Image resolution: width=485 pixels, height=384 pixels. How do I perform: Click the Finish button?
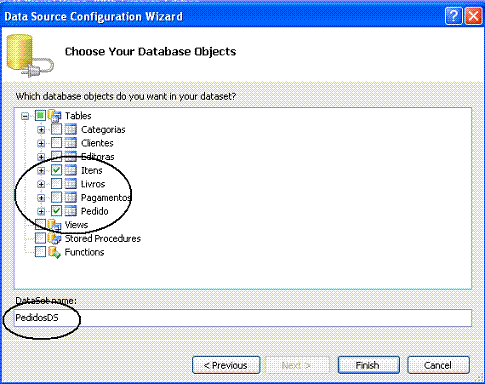368,365
